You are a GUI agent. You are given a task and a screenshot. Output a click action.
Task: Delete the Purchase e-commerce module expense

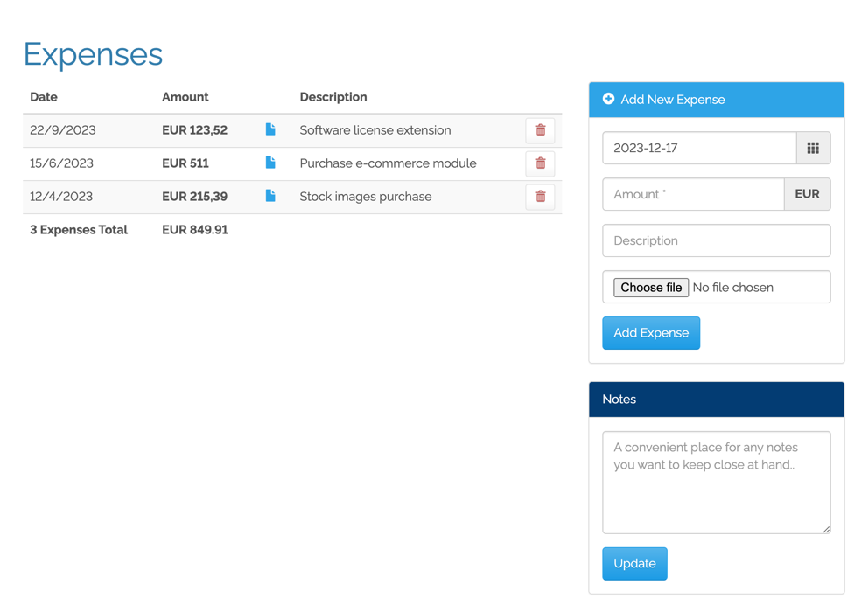(x=540, y=163)
